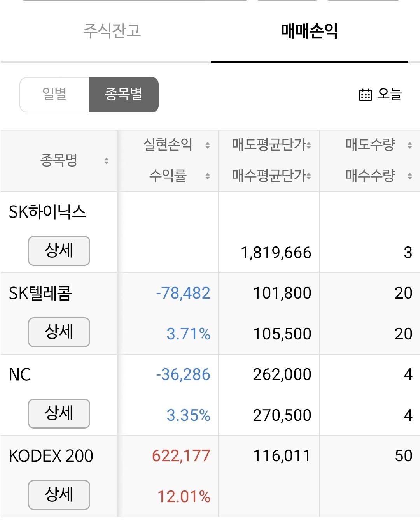Open 상세 for SK하이닉스

click(59, 251)
